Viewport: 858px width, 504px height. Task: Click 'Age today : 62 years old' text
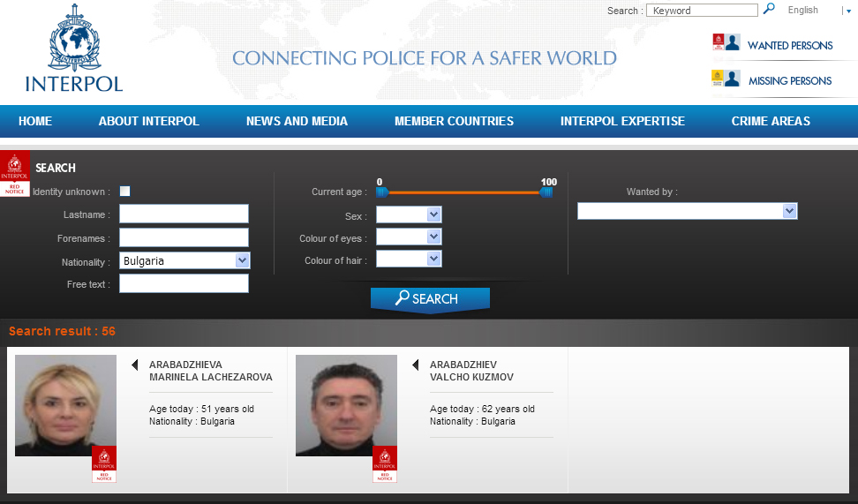(x=482, y=409)
